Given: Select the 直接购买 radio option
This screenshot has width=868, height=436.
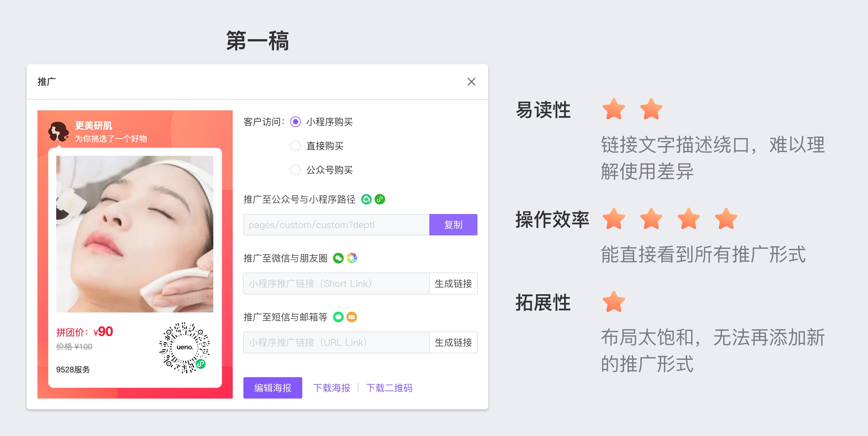Looking at the screenshot, I should tap(296, 146).
